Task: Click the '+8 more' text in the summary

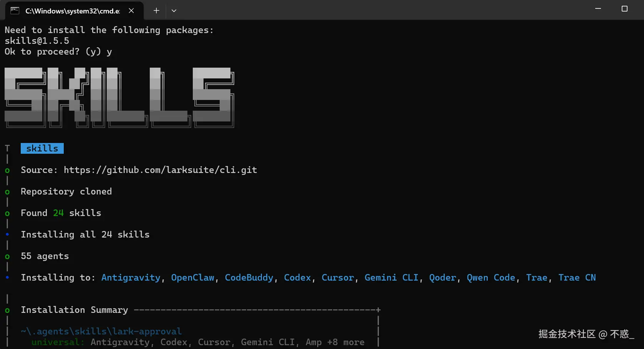Action: 346,342
